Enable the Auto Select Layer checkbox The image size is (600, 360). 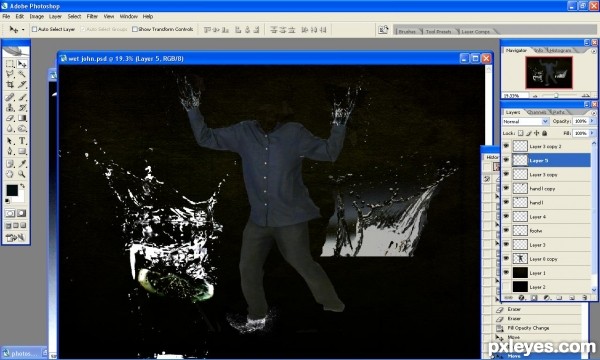click(x=34, y=29)
